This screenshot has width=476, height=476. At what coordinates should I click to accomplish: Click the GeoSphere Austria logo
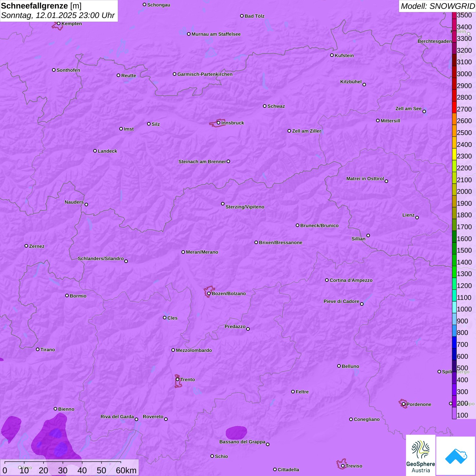pyautogui.click(x=421, y=455)
